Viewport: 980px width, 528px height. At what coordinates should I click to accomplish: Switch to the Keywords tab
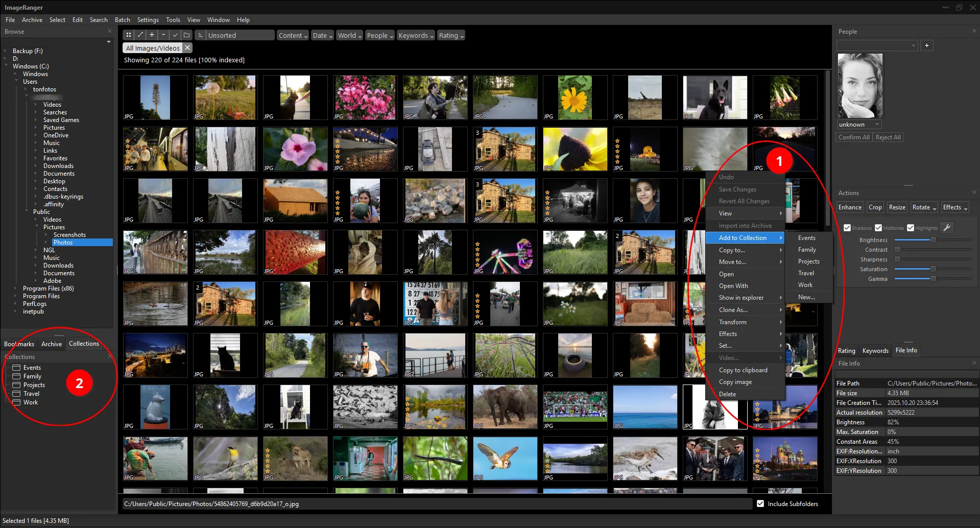click(x=875, y=350)
